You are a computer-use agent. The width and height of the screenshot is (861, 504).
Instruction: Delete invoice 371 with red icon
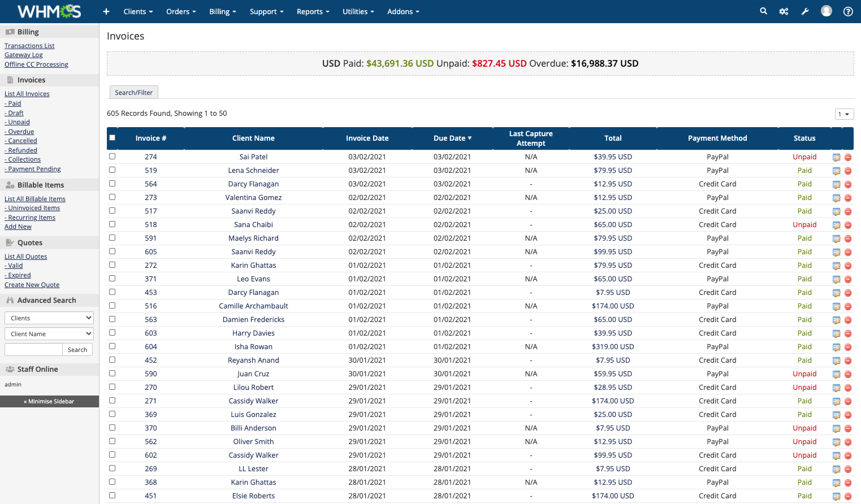point(848,279)
